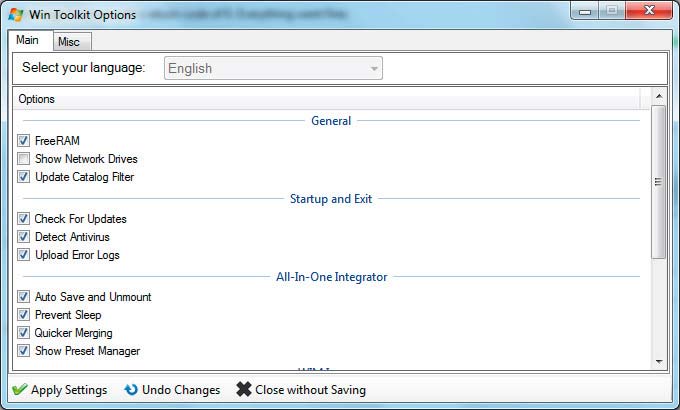
Task: Click the Apply Settings button label
Action: click(x=69, y=390)
